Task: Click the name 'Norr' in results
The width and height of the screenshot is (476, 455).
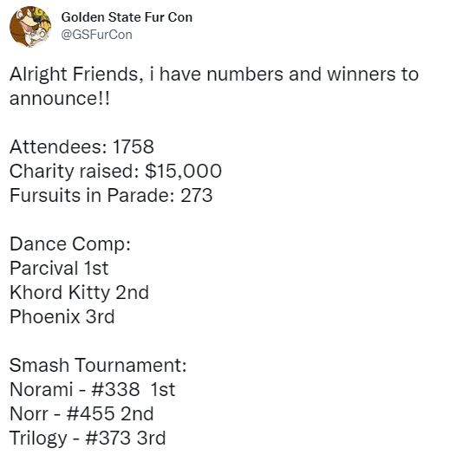Action: coord(29,413)
